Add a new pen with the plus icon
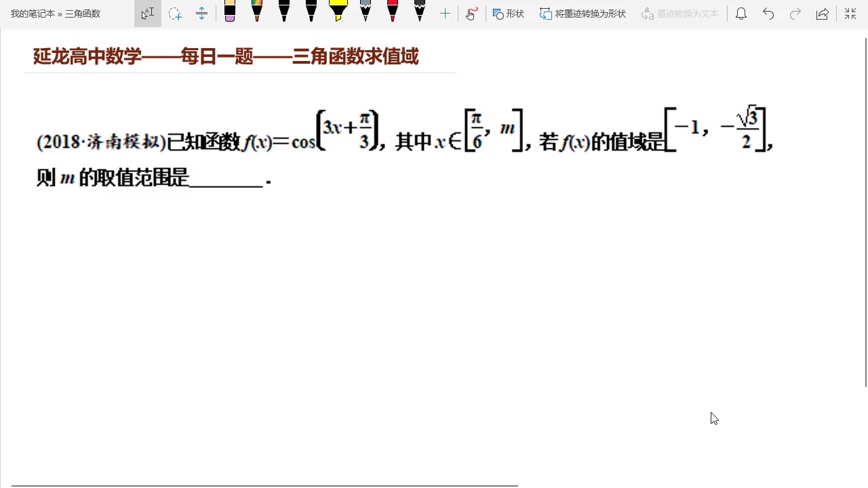 pos(445,14)
